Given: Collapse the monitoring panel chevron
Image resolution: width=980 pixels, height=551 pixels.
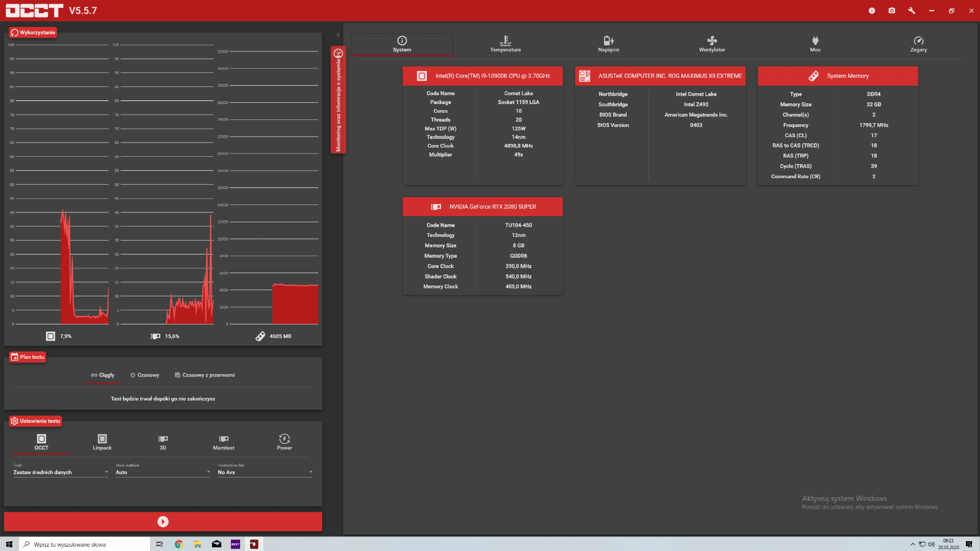Looking at the screenshot, I should pyautogui.click(x=338, y=35).
